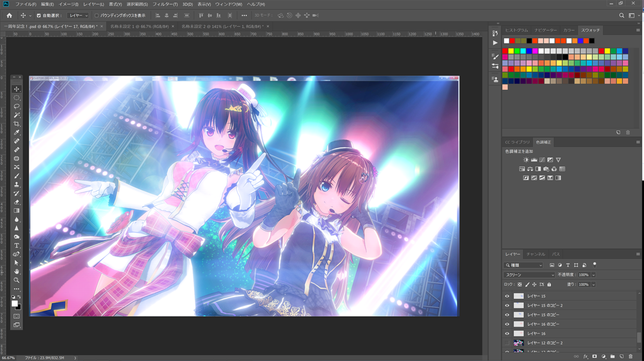644x361 pixels.
Task: Click the Create new group folder icon
Action: pyautogui.click(x=612, y=356)
